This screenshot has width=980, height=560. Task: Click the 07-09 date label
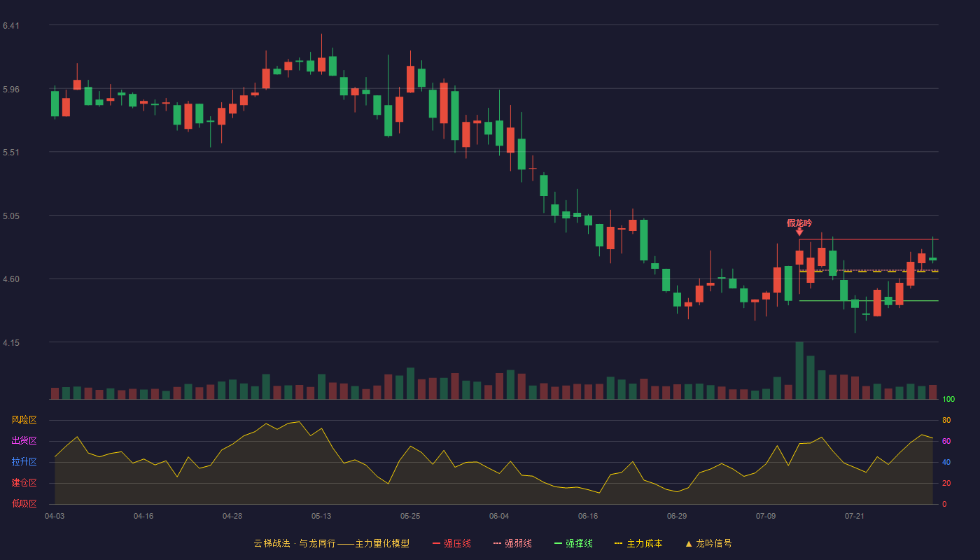(x=766, y=516)
